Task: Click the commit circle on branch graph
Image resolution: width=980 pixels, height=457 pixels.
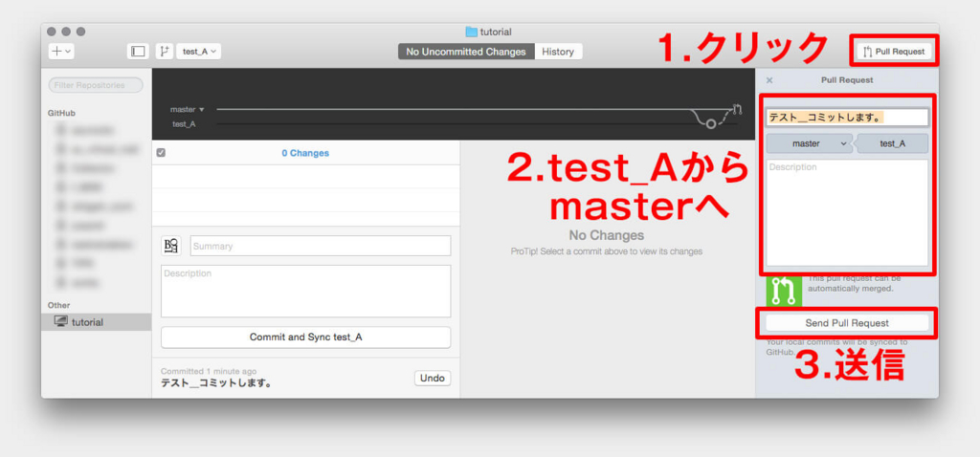Action: pyautogui.click(x=711, y=123)
